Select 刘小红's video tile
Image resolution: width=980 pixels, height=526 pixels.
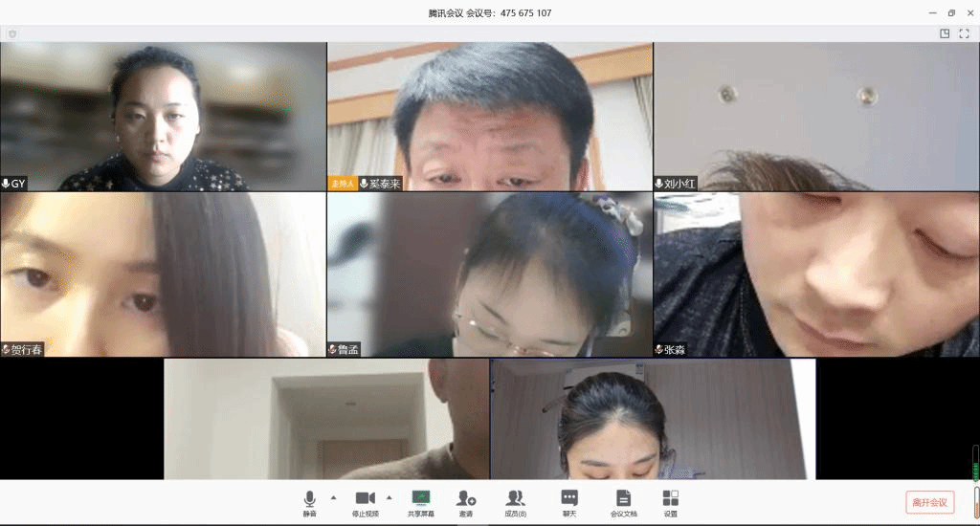pyautogui.click(x=816, y=116)
